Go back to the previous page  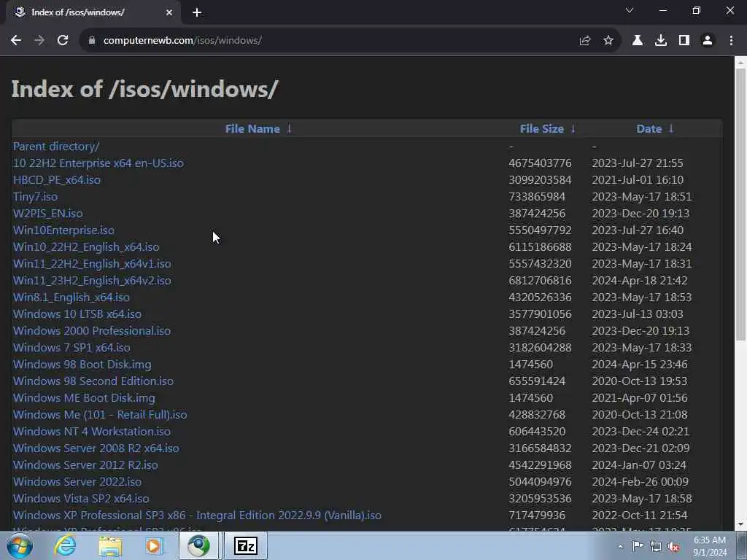coord(16,41)
